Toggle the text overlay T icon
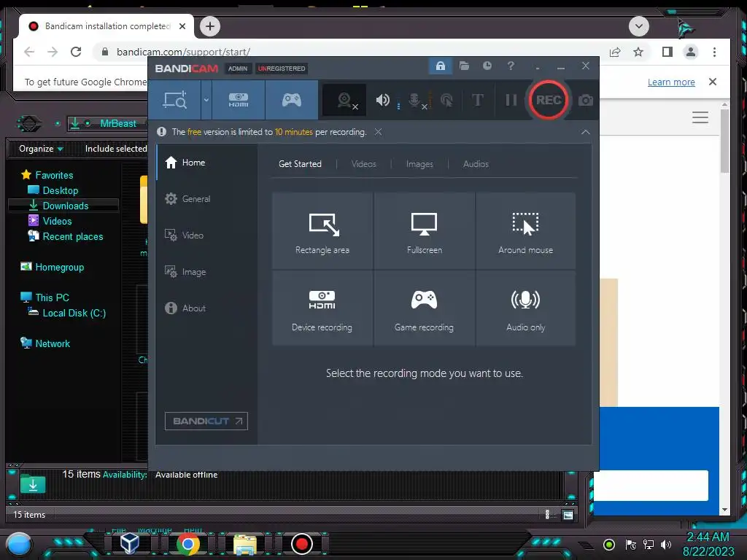 coord(477,100)
